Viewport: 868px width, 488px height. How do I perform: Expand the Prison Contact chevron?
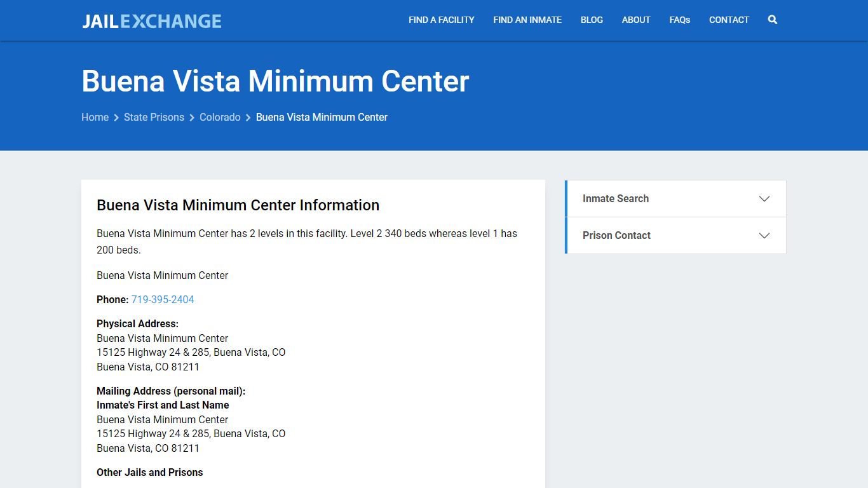[x=764, y=236]
